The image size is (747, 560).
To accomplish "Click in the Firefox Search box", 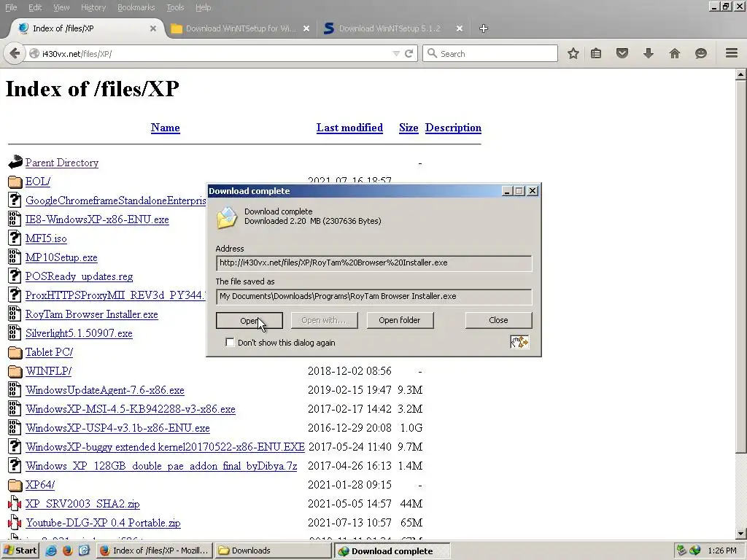I will [489, 53].
